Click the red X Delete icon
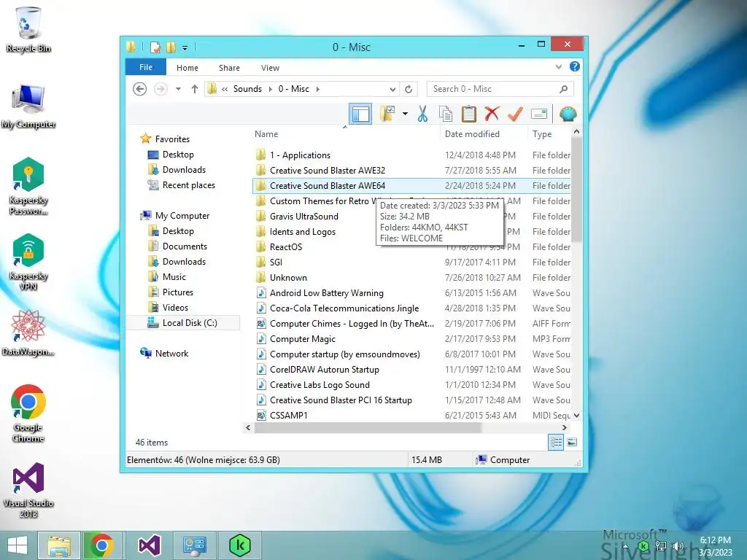Screen dimensions: 747x560 492,114
